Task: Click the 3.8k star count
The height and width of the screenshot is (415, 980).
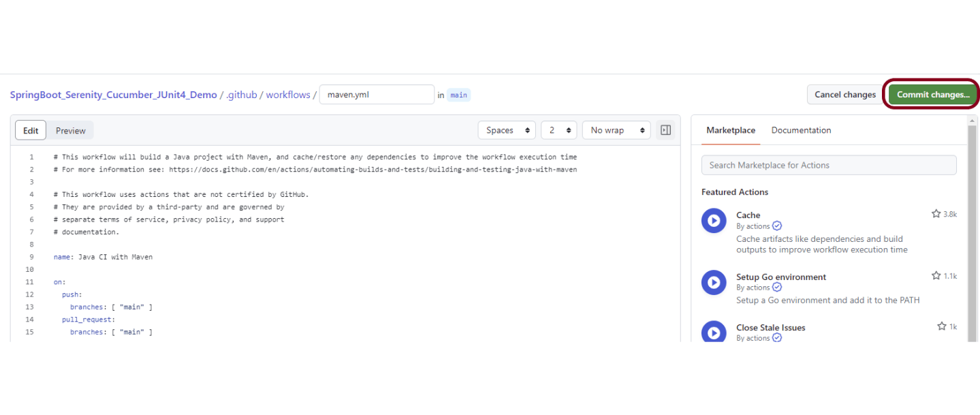Action: (950, 214)
